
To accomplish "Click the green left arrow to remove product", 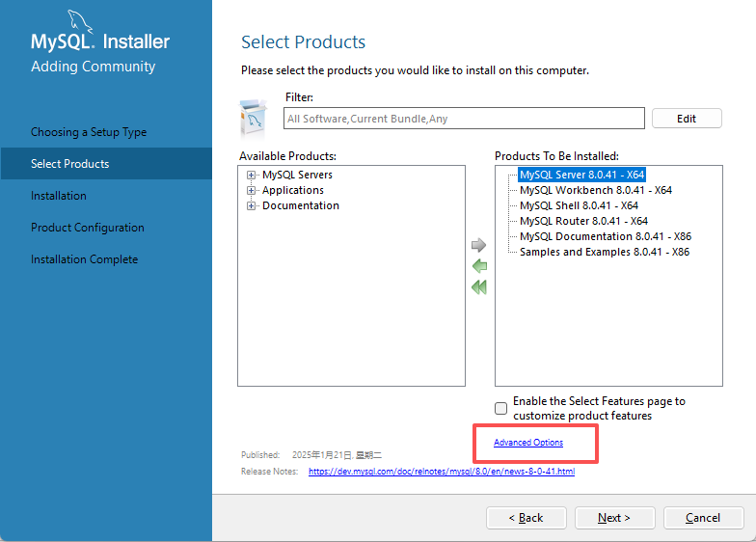I will point(479,266).
